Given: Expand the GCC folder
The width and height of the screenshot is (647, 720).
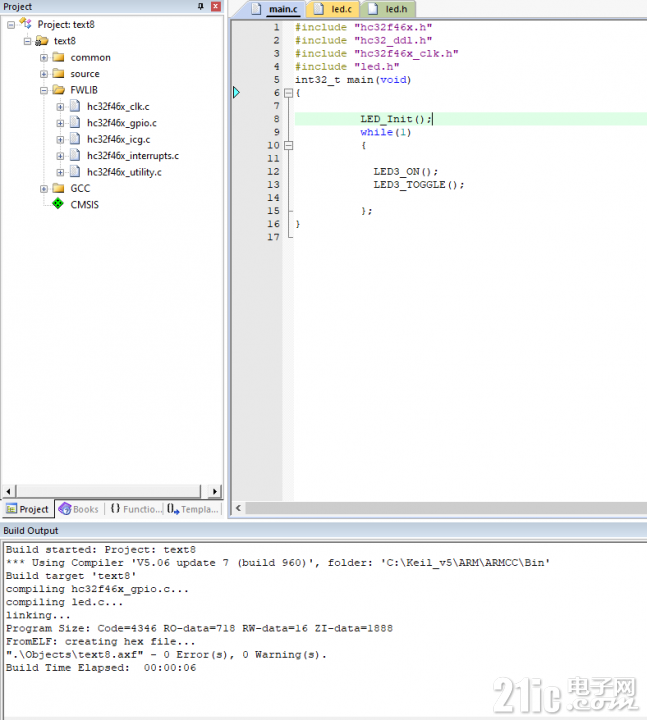Looking at the screenshot, I should click(44, 189).
